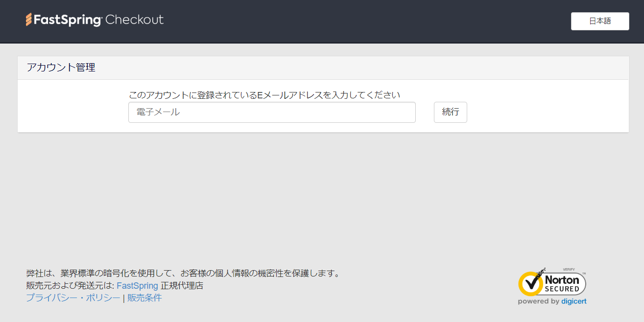Click the registered trademark symbol after FastSpring

tap(101, 17)
